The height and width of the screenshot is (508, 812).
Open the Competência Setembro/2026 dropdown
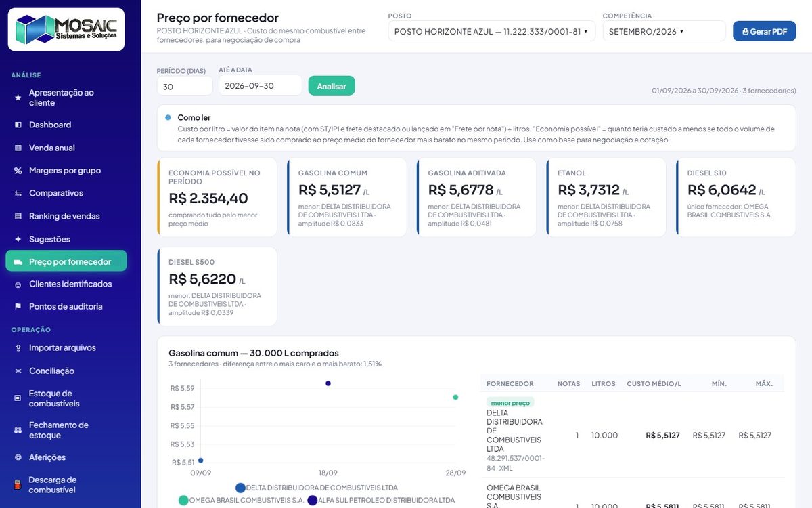pos(664,31)
